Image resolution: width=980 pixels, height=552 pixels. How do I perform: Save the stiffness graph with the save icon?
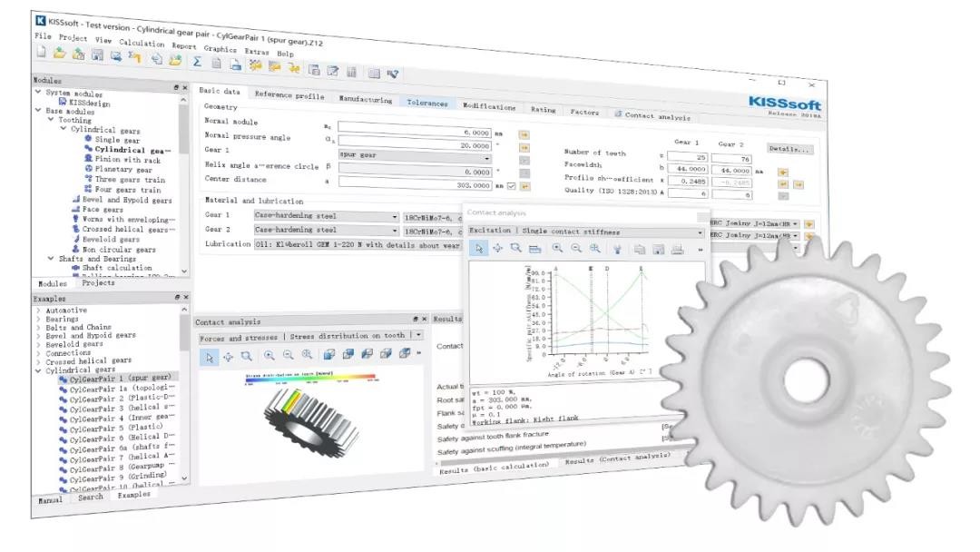[x=658, y=250]
